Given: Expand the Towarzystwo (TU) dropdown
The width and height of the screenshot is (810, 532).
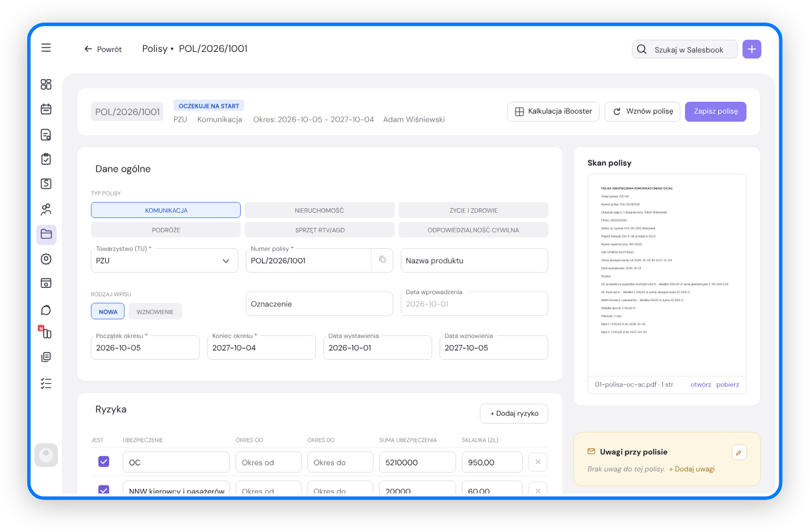Looking at the screenshot, I should (x=164, y=260).
